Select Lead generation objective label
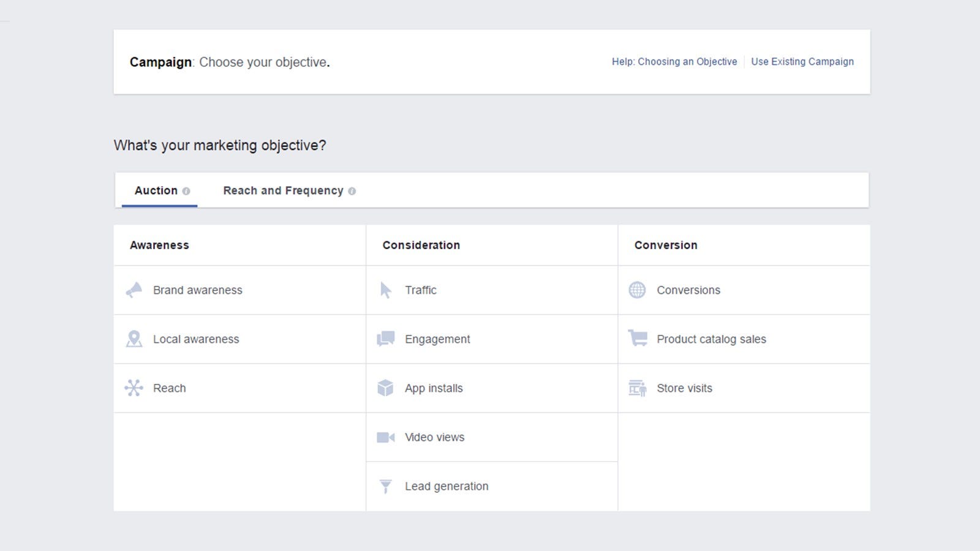The image size is (980, 551). click(447, 486)
